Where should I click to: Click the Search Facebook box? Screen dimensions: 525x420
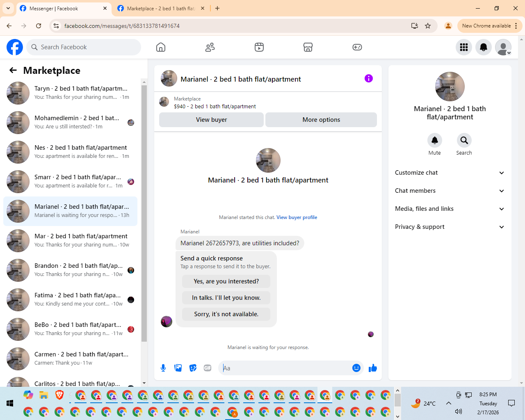pos(84,47)
